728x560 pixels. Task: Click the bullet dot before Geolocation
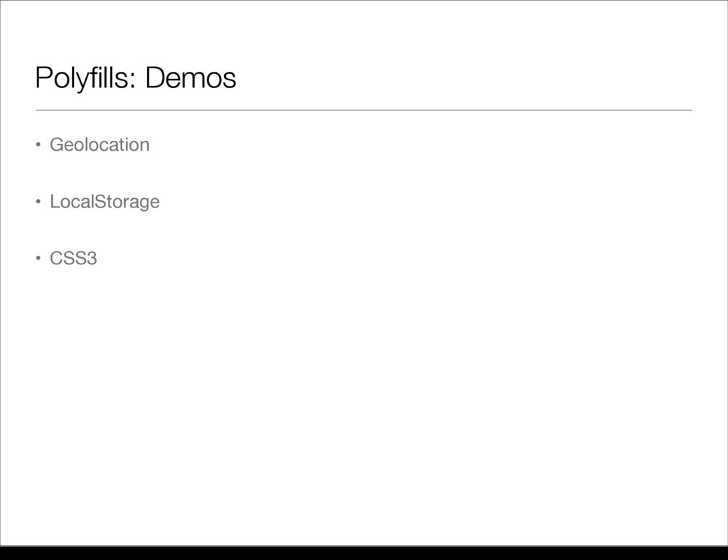[38, 146]
